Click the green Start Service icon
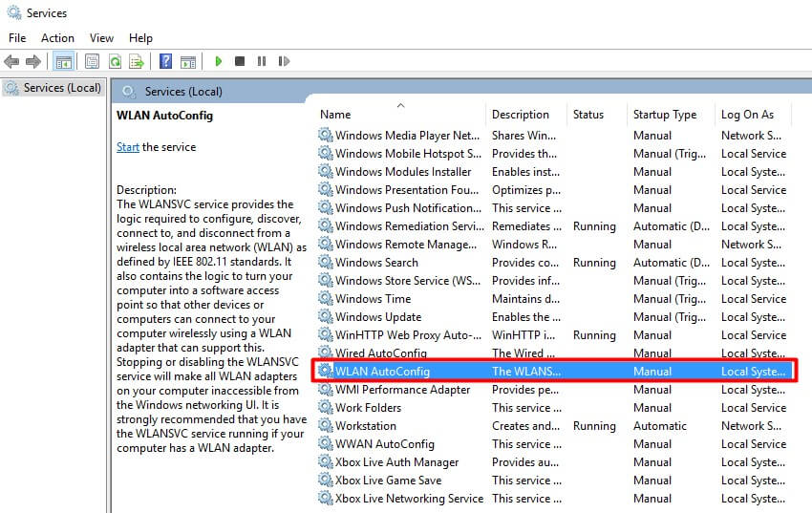 pyautogui.click(x=219, y=61)
